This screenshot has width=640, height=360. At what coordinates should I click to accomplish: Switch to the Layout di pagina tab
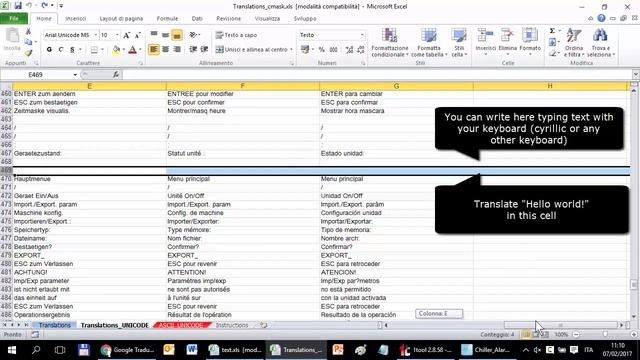[x=121, y=18]
